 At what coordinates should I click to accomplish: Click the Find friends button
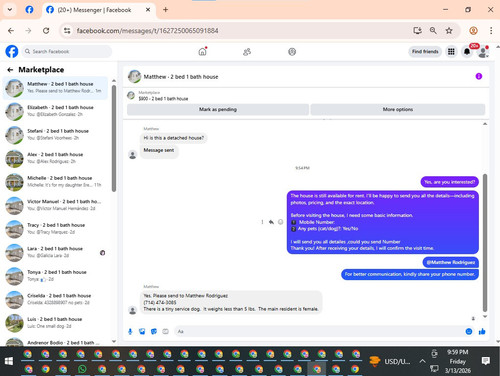425,52
